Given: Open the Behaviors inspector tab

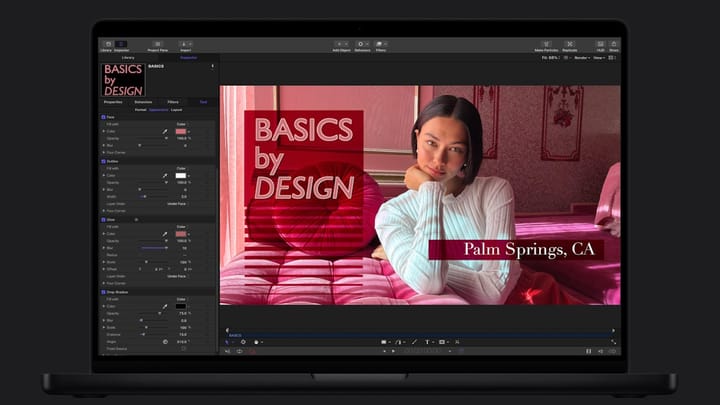Looking at the screenshot, I should 143,102.
